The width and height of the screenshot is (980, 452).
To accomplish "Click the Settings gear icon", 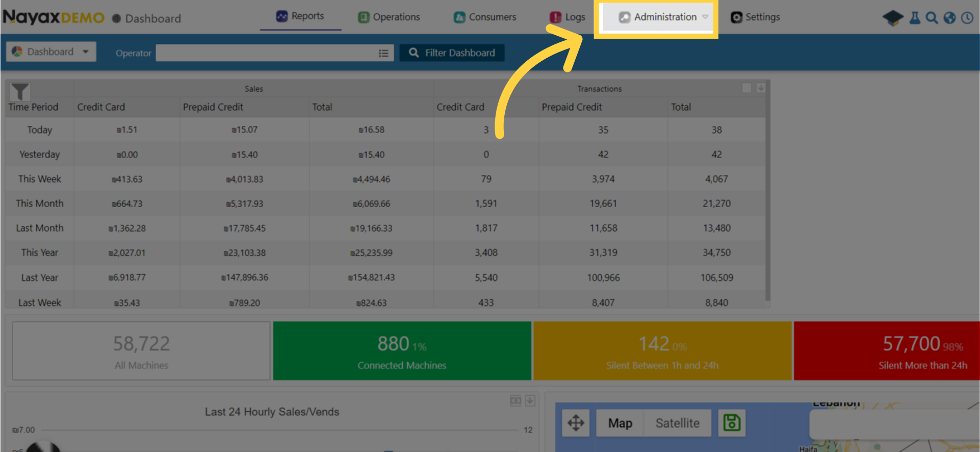I will point(736,17).
